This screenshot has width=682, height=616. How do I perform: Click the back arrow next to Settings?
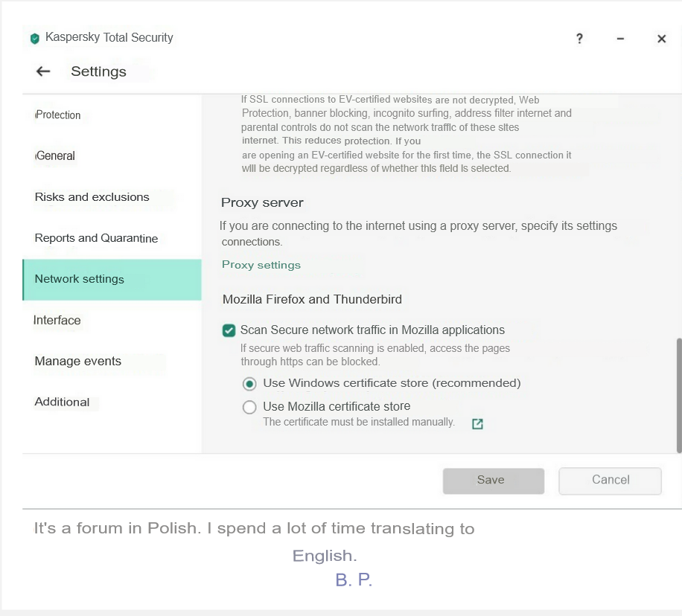tap(43, 71)
